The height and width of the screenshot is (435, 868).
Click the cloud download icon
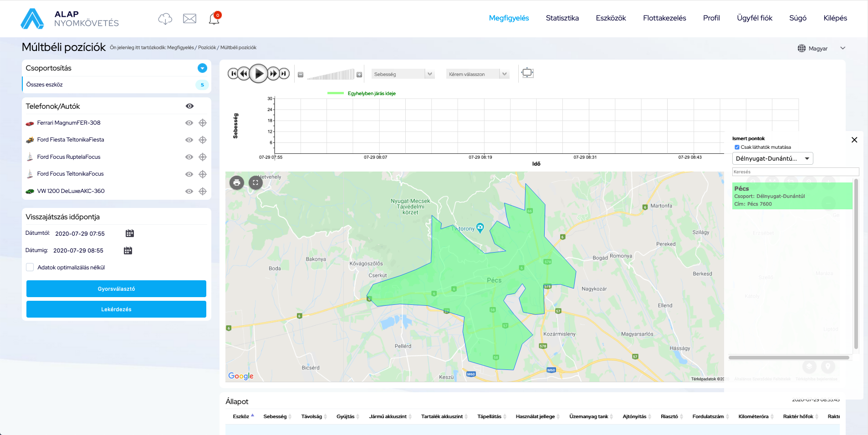click(165, 19)
